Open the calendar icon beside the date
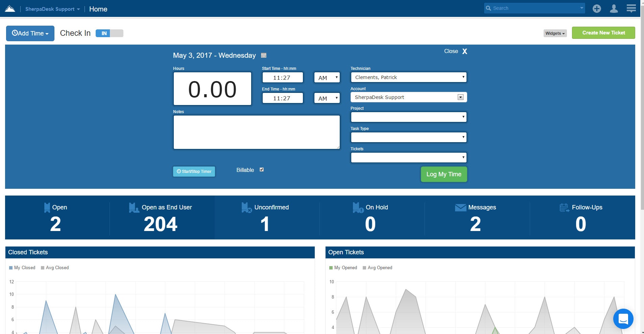 coord(264,55)
